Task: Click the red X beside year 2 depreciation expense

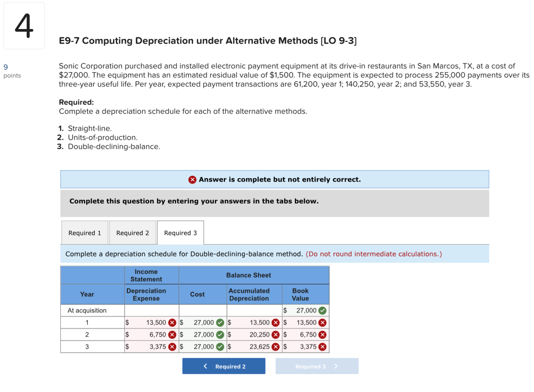Action: click(172, 334)
